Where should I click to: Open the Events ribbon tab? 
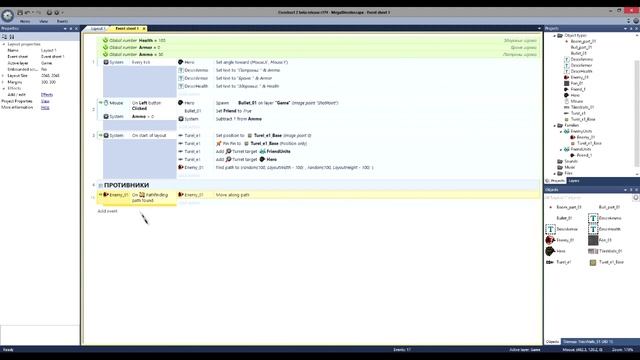click(62, 21)
